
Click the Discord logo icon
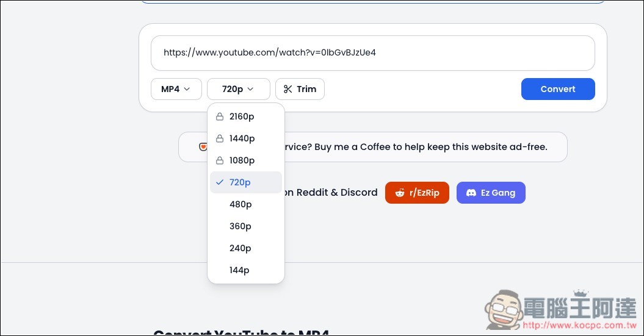[471, 193]
